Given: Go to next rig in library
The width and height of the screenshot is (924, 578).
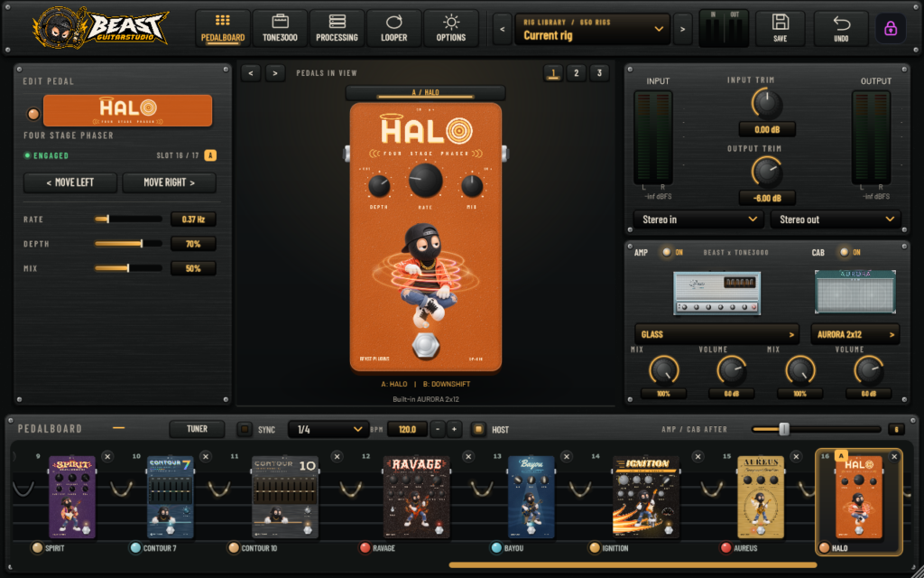Looking at the screenshot, I should pos(682,29).
